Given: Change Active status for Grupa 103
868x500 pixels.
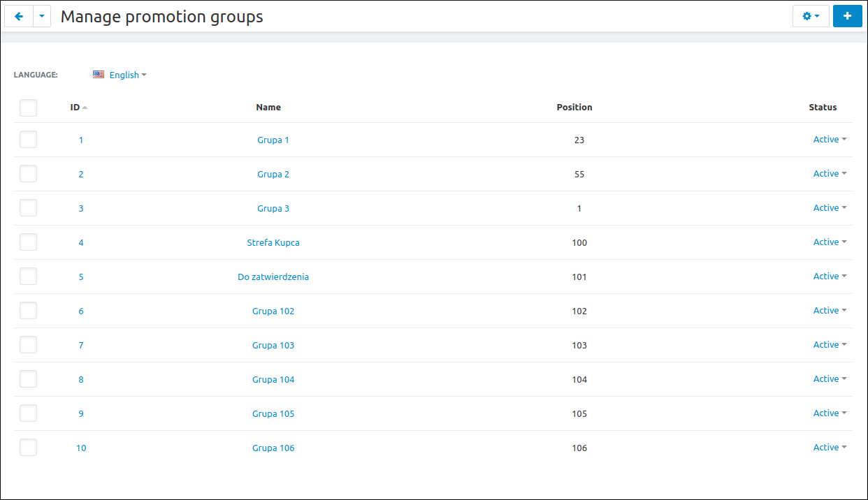Looking at the screenshot, I should 830,344.
